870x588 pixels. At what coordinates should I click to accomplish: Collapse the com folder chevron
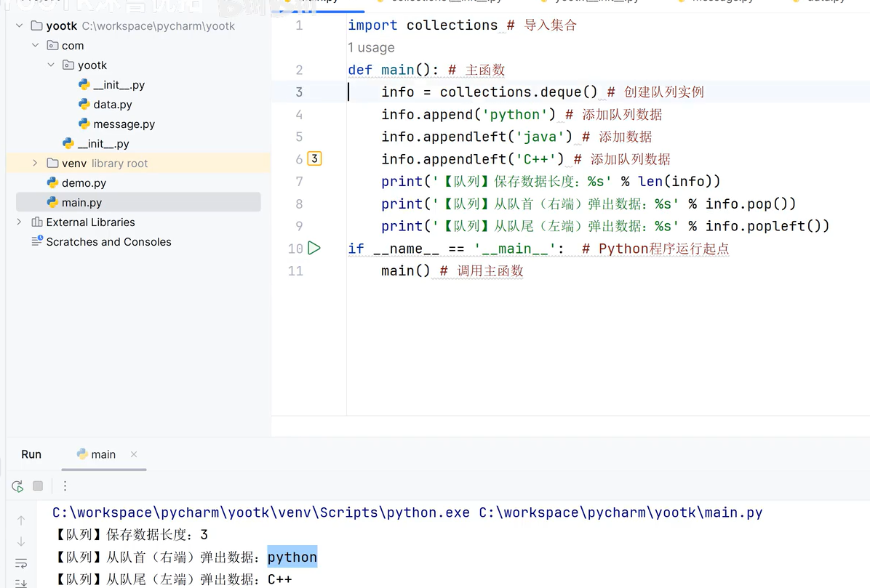36,45
